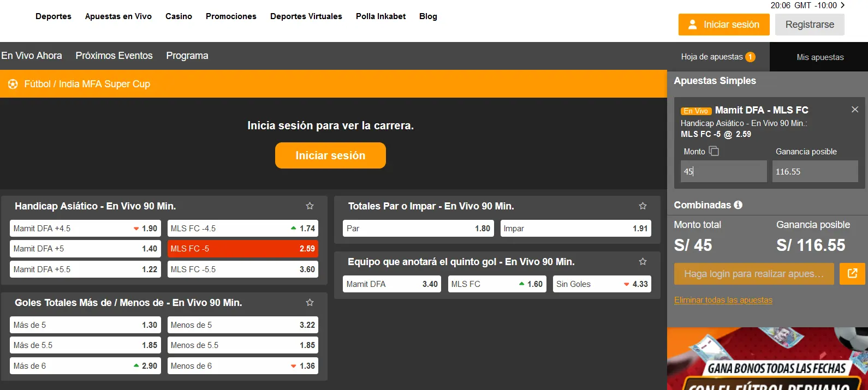This screenshot has height=390, width=868.
Task: Click the orange Iniciar sesión header button
Action: click(x=723, y=25)
